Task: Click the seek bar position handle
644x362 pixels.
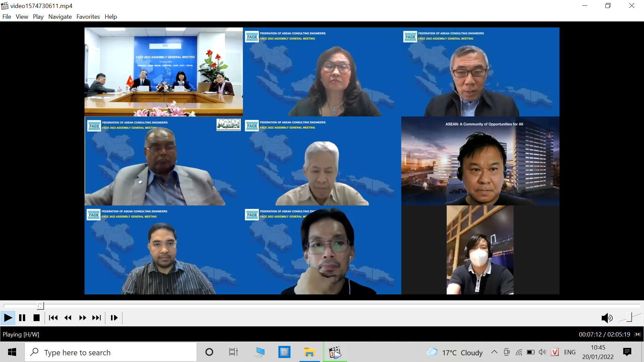Action: [40, 306]
